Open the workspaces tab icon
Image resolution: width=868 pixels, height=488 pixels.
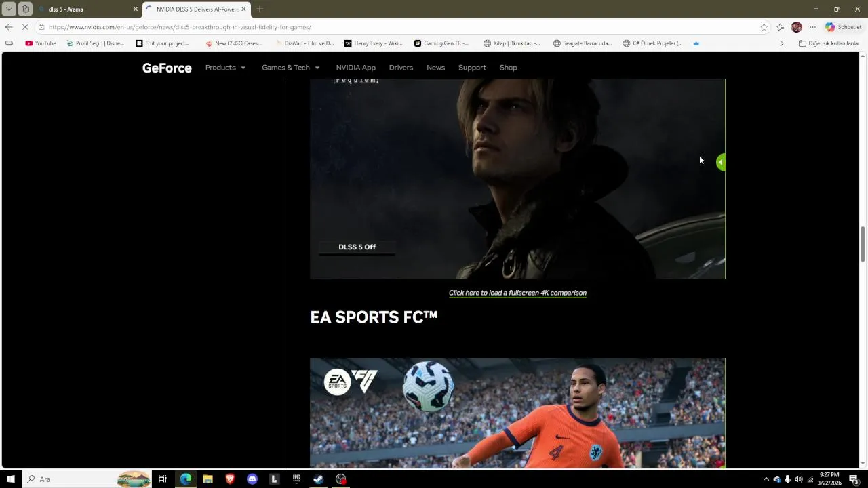point(25,9)
